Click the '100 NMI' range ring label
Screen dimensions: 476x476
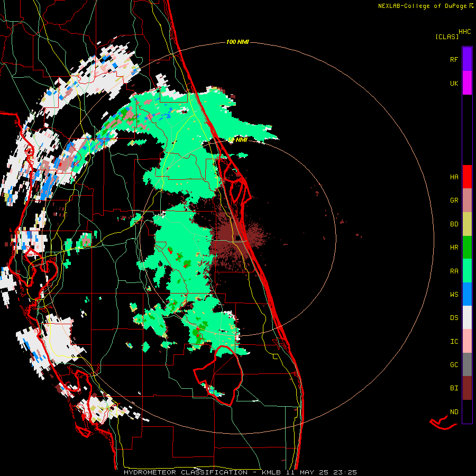pos(237,42)
